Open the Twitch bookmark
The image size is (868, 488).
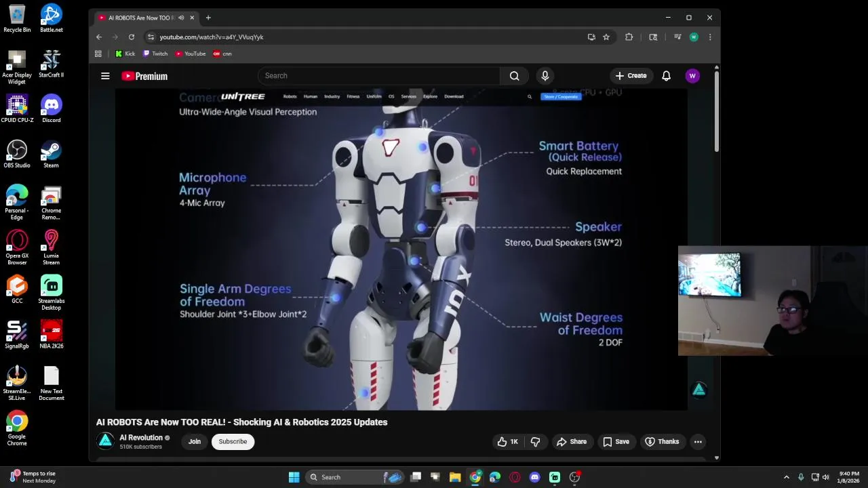(155, 54)
